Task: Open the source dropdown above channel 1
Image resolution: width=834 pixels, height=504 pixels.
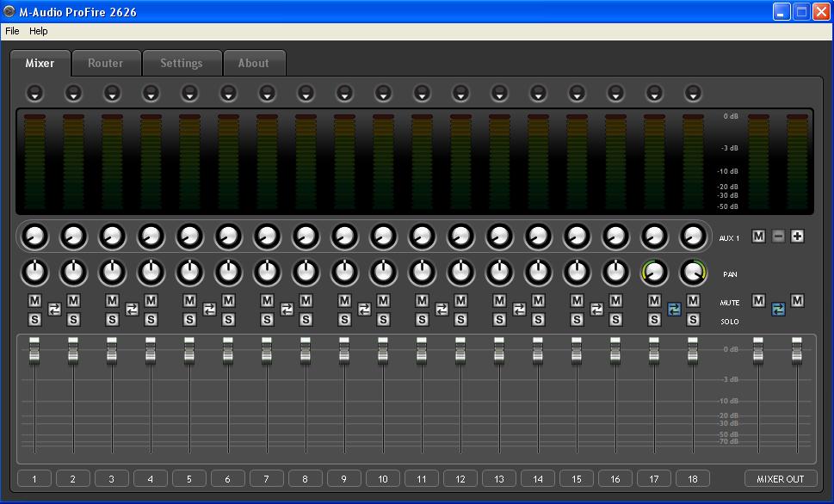Action: pos(34,93)
